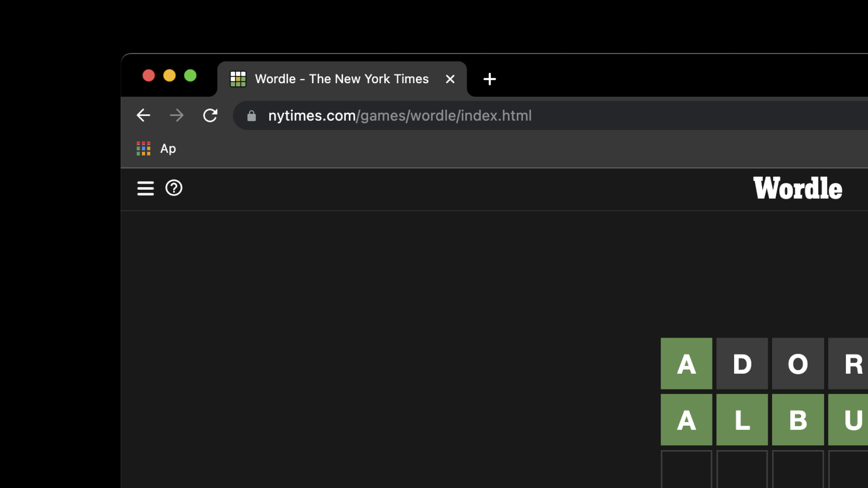
Task: Close the Wordle browser tab
Action: point(450,79)
